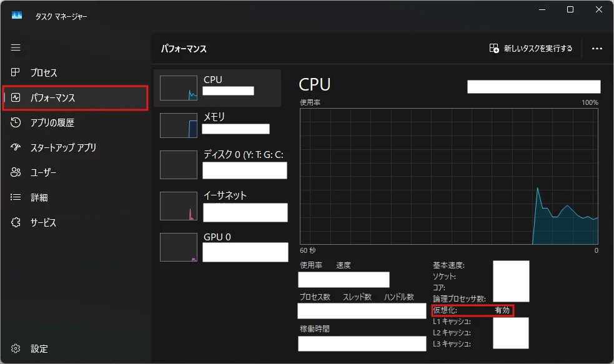Viewport: 614px width, 364px height.
Task: Open the 詳細 list icon
Action: click(15, 197)
